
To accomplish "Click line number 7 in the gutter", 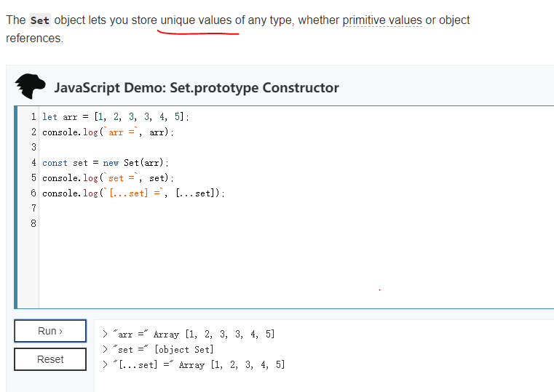I will click(33, 208).
